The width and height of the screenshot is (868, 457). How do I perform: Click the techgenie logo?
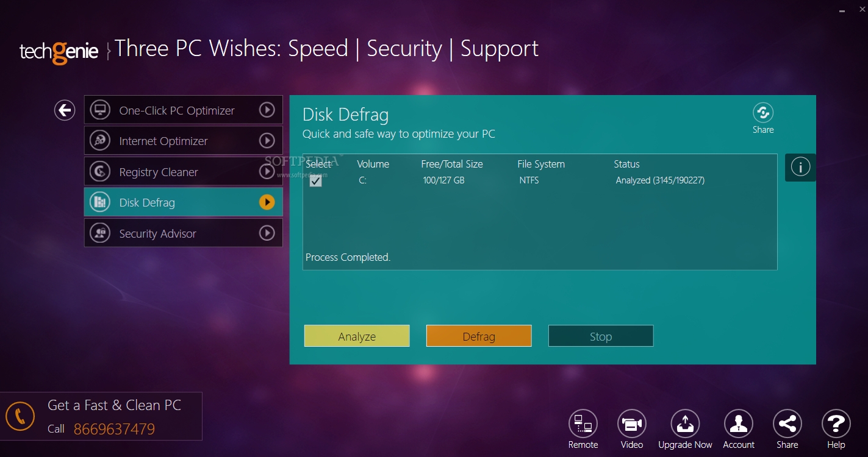pyautogui.click(x=59, y=51)
